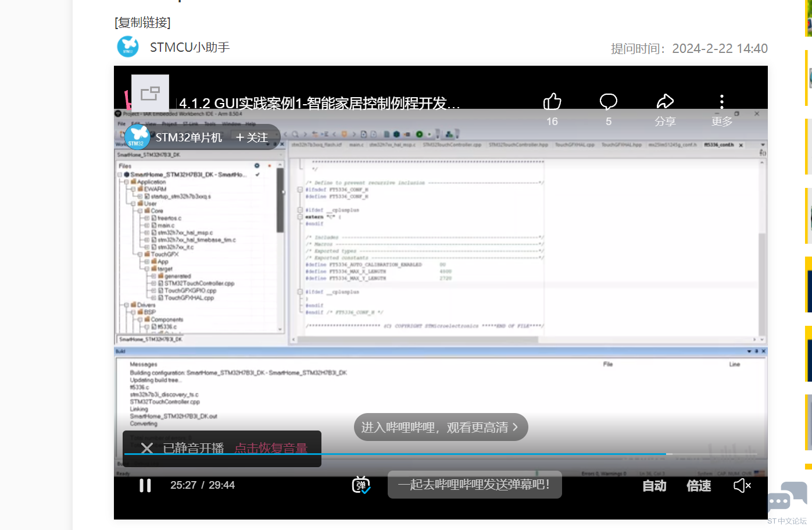The height and width of the screenshot is (530, 812).
Task: Seek using the video progress bar
Action: point(441,454)
